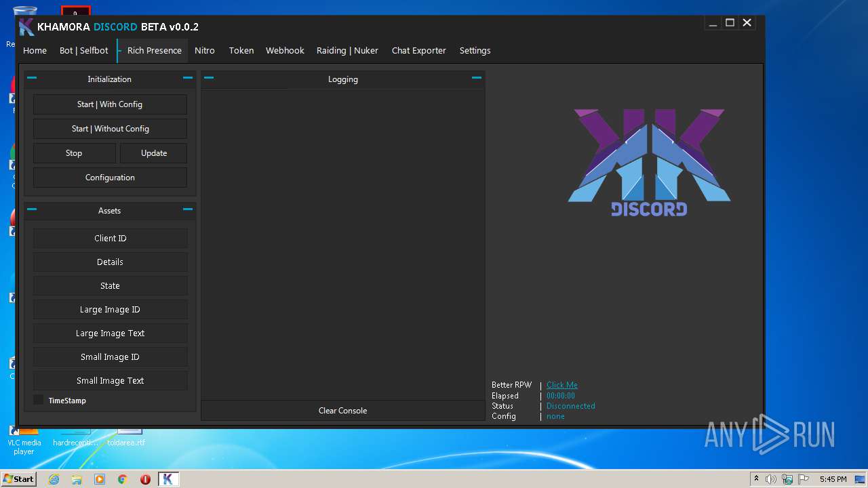
Task: Click the Config value none
Action: [x=555, y=416]
